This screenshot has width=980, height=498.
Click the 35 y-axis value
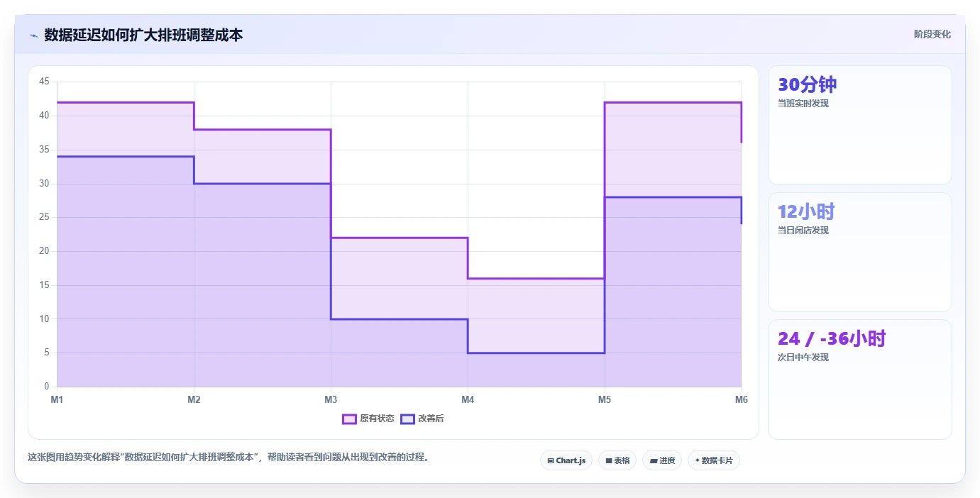pos(44,150)
